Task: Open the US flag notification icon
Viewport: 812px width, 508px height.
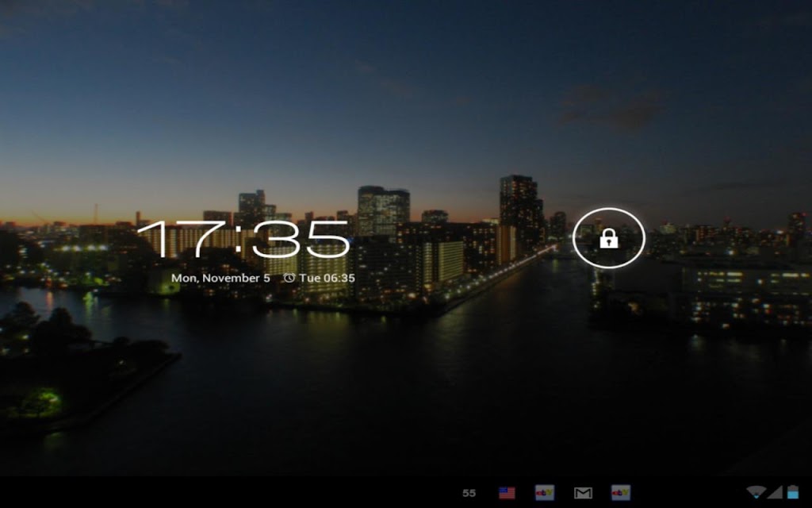Action: 507,492
